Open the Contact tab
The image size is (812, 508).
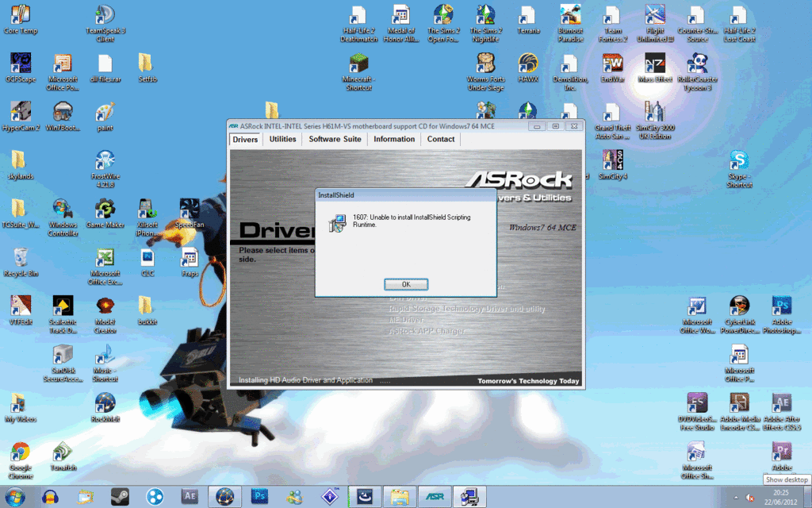(x=441, y=139)
